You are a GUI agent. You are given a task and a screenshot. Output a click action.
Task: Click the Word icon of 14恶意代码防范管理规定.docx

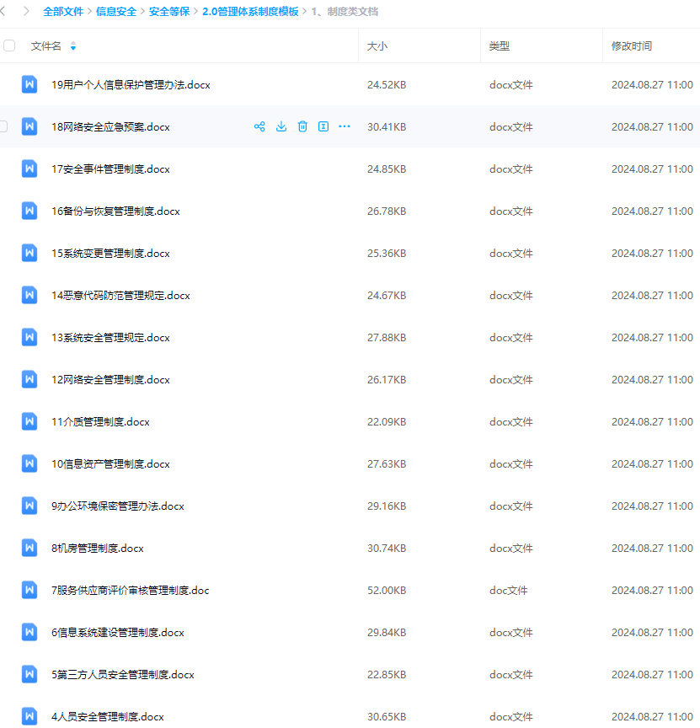coord(29,295)
